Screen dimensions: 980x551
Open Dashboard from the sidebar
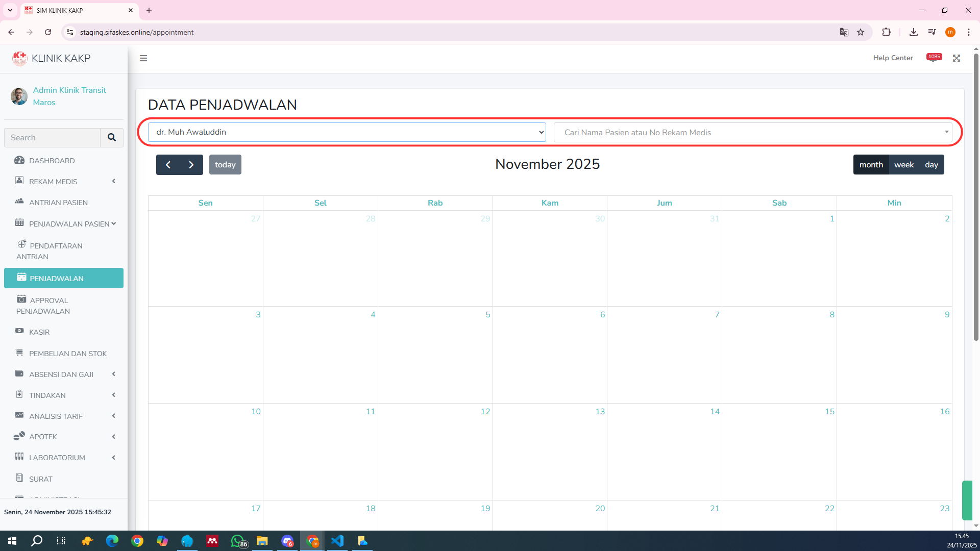point(52,161)
